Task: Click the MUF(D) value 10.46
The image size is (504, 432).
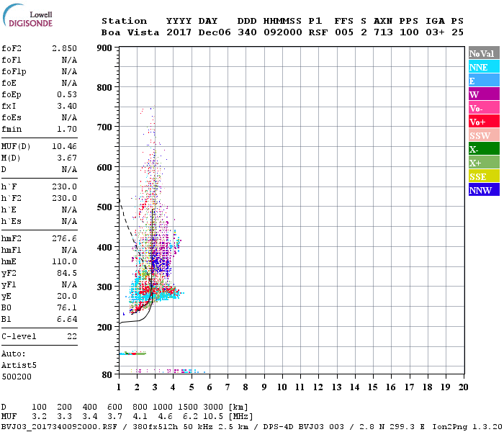Action: [x=64, y=146]
